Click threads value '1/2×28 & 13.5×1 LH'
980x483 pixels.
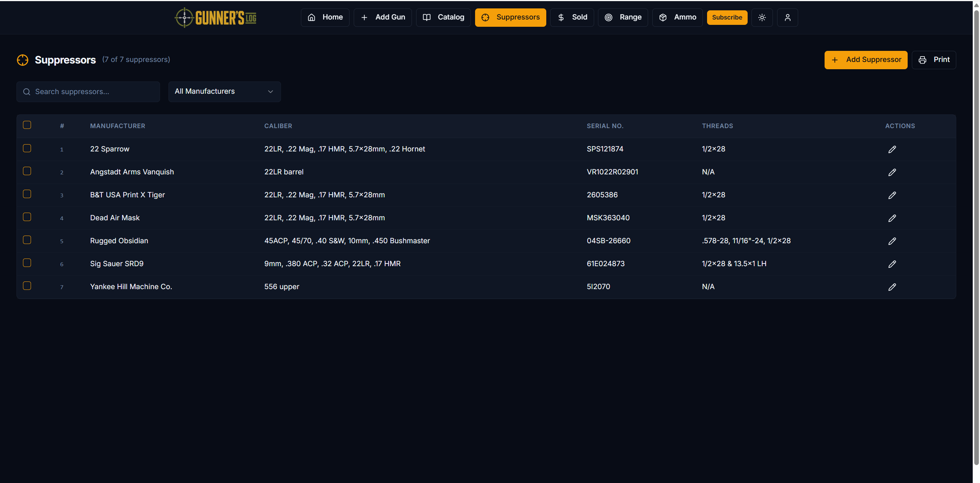click(734, 263)
